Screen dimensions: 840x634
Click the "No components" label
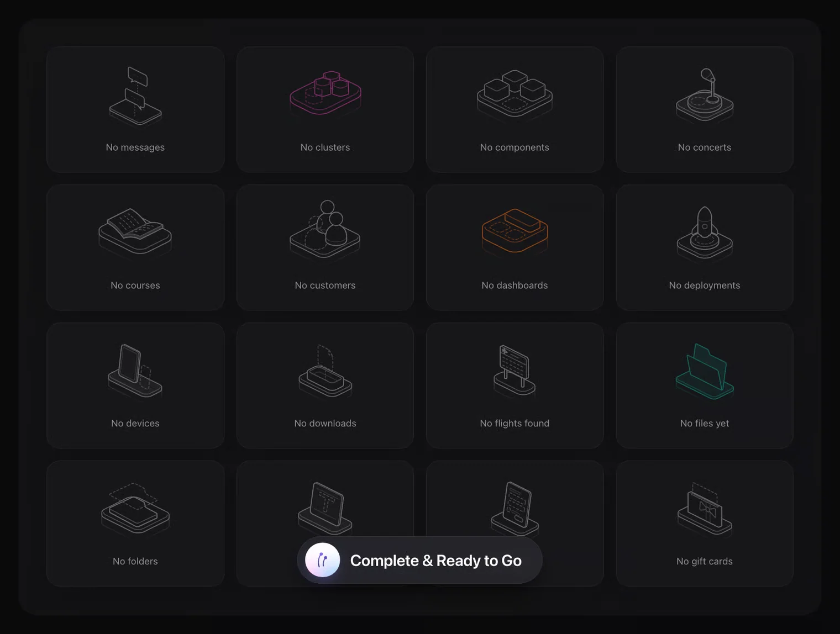pos(514,147)
